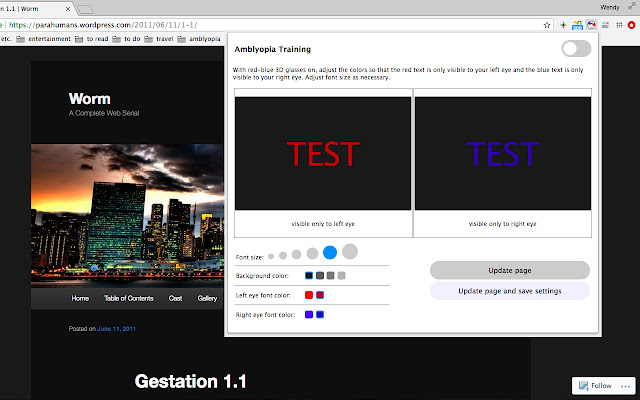
Task: Open the Home nav menu item
Action: pos(80,298)
